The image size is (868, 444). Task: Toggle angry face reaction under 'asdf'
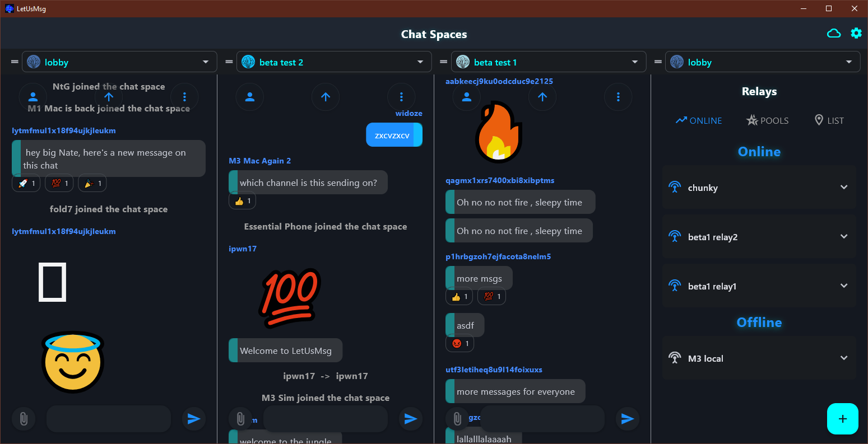pos(459,344)
